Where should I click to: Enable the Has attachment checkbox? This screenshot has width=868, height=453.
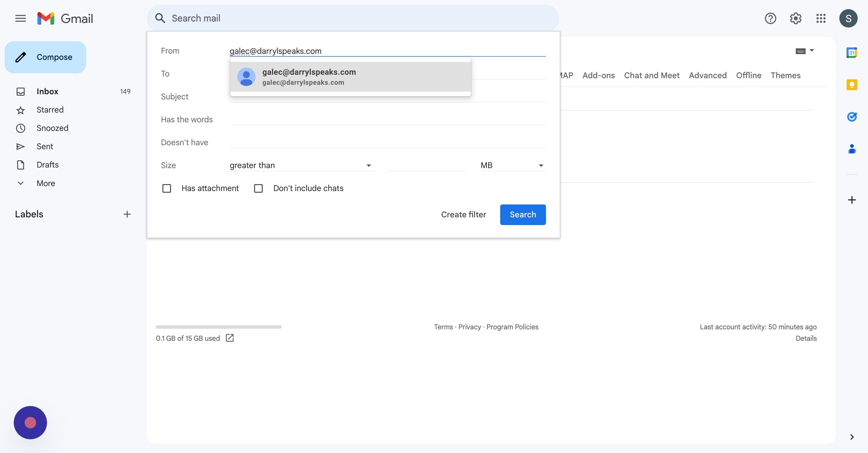tap(167, 188)
